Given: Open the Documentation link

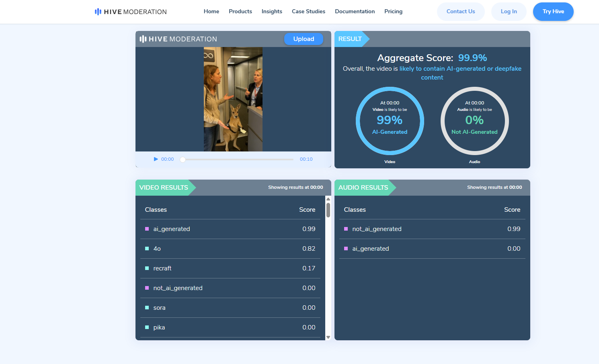Looking at the screenshot, I should (x=355, y=12).
